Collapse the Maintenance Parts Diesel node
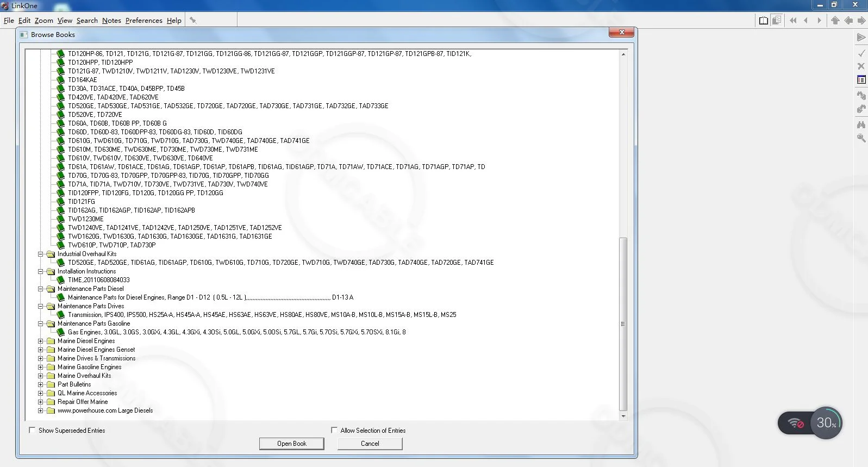Image resolution: width=868 pixels, height=467 pixels. [40, 289]
